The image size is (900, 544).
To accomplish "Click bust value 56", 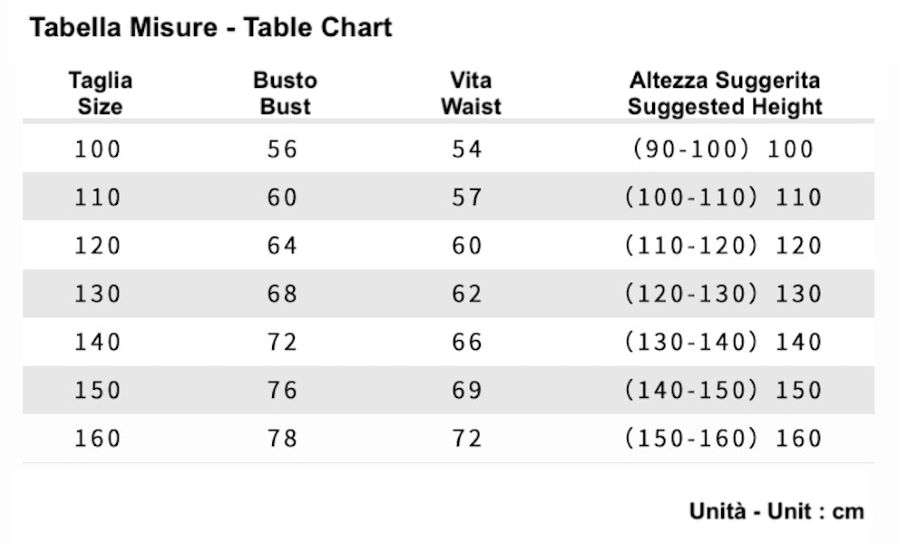I will point(283,150).
